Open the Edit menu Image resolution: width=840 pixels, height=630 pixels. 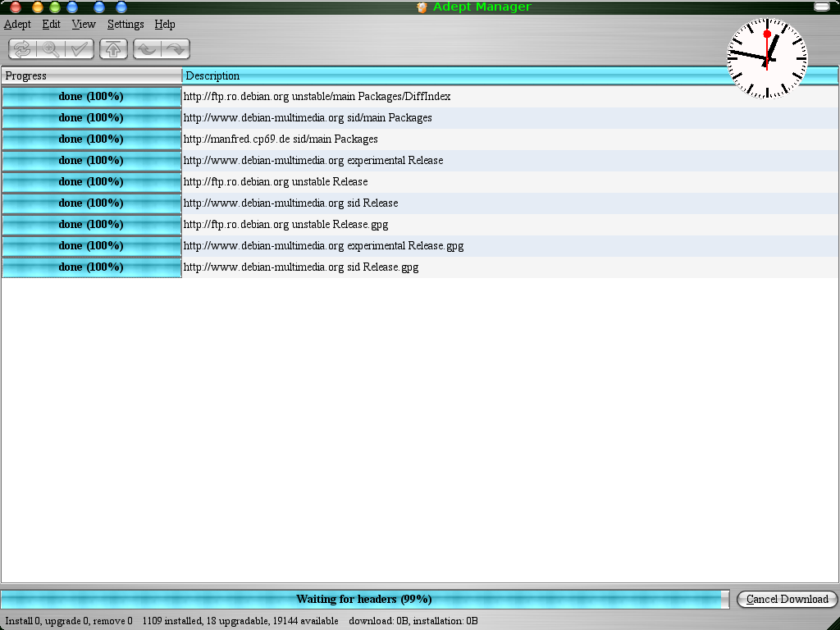click(52, 24)
